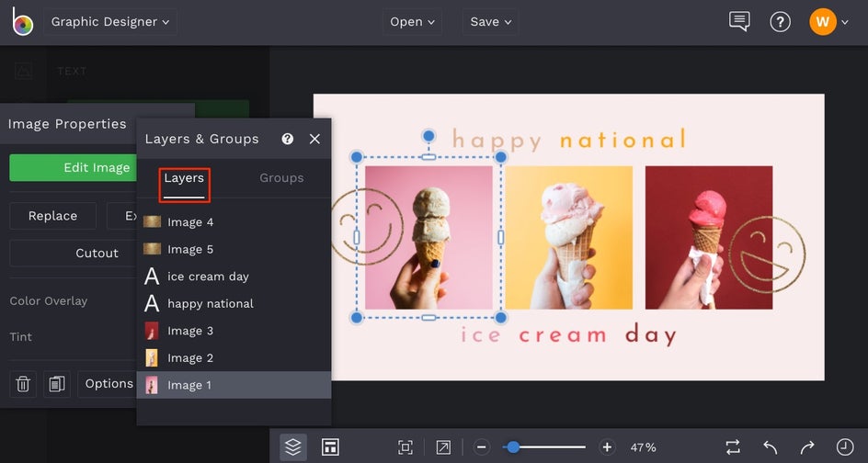Select the happy national text layer

pyautogui.click(x=234, y=304)
